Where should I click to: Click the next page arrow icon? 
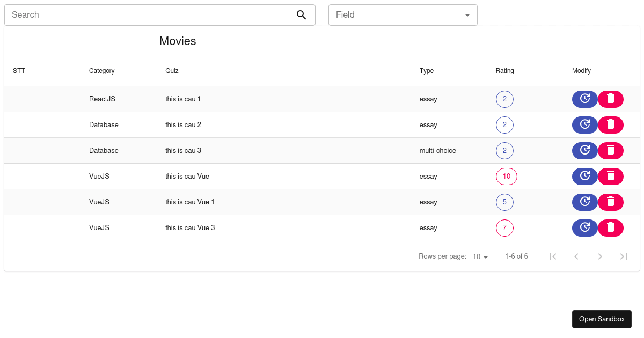[x=600, y=256]
